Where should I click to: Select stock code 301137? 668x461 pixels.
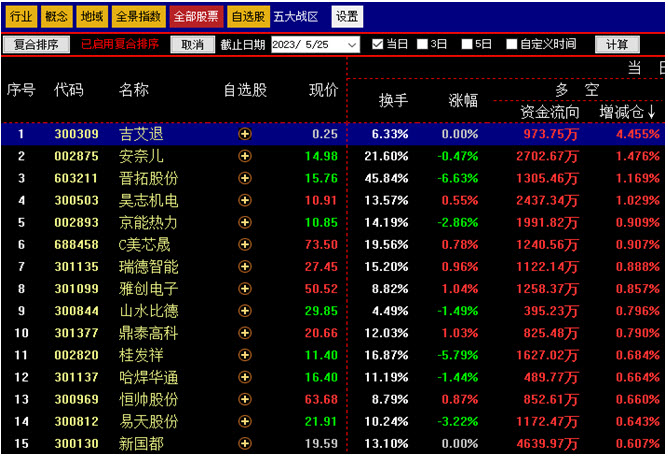point(77,377)
